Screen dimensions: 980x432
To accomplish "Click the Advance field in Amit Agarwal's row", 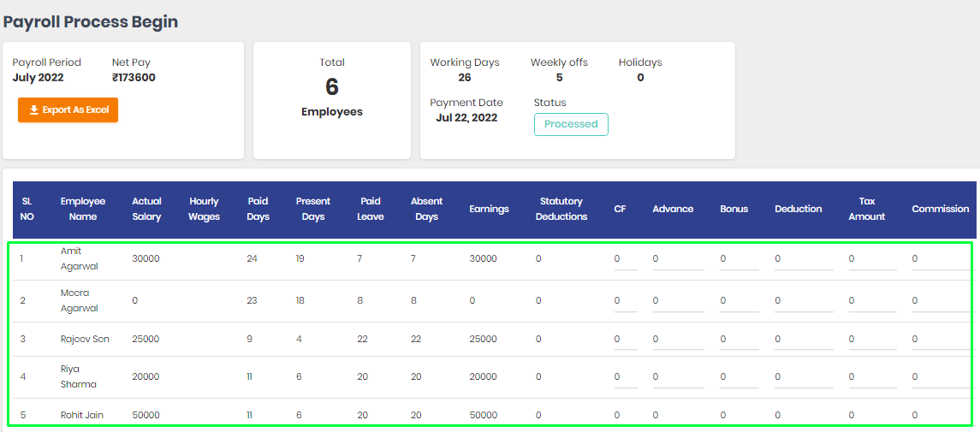I will point(678,260).
